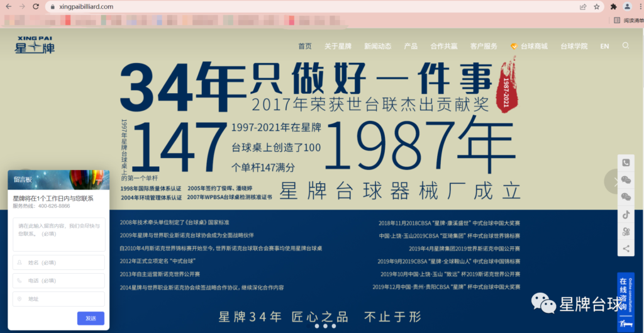Screen dimensions: 644x333
Task: Open the reading list (阅读清单)
Action: click(x=629, y=20)
